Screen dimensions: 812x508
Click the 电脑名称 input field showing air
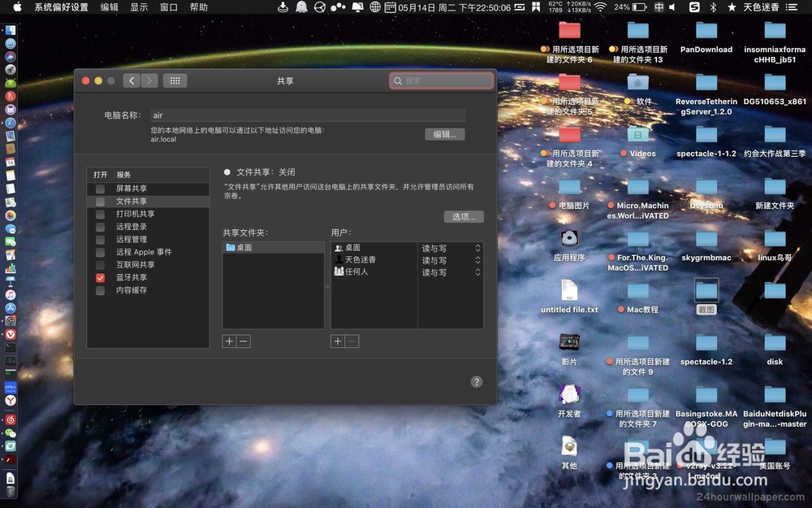click(309, 115)
